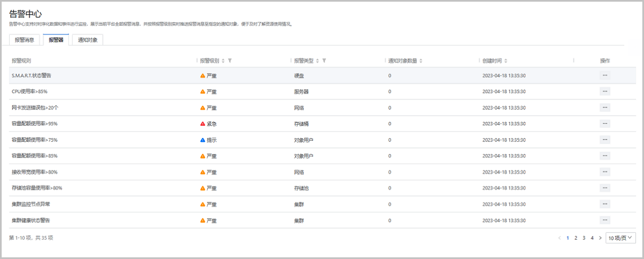Select the 存储池容量使用率>80% rule

37,188
